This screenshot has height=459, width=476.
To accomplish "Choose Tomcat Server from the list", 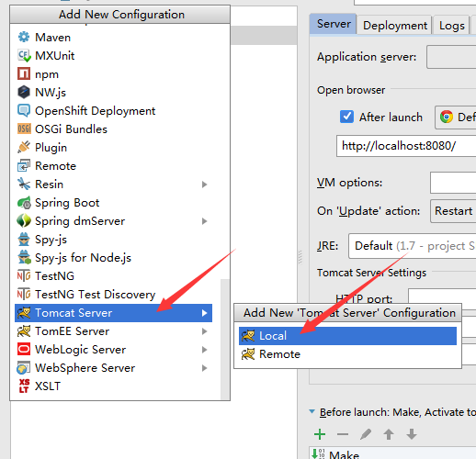I will (113, 313).
